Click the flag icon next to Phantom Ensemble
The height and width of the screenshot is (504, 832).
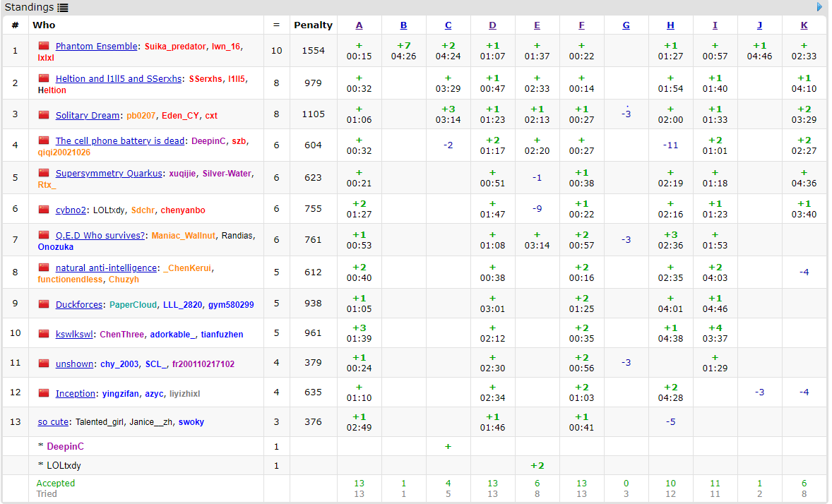pyautogui.click(x=44, y=46)
